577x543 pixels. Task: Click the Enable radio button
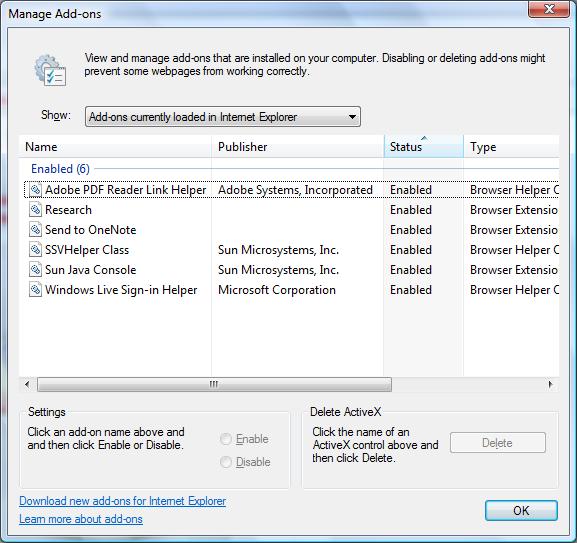pyautogui.click(x=226, y=439)
